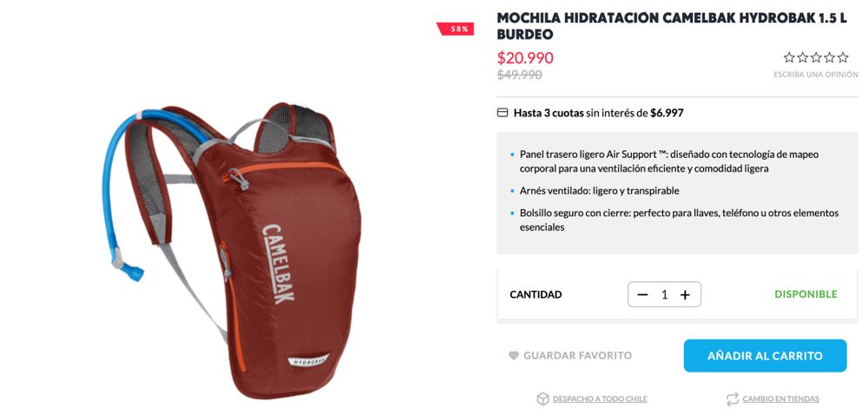Increase quantity with the plus button

(x=685, y=294)
